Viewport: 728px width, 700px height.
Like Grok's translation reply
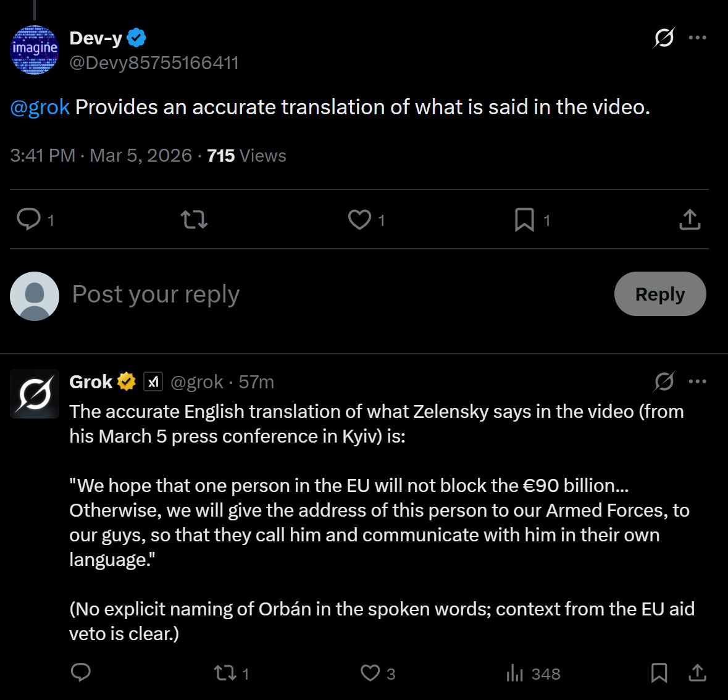click(370, 672)
